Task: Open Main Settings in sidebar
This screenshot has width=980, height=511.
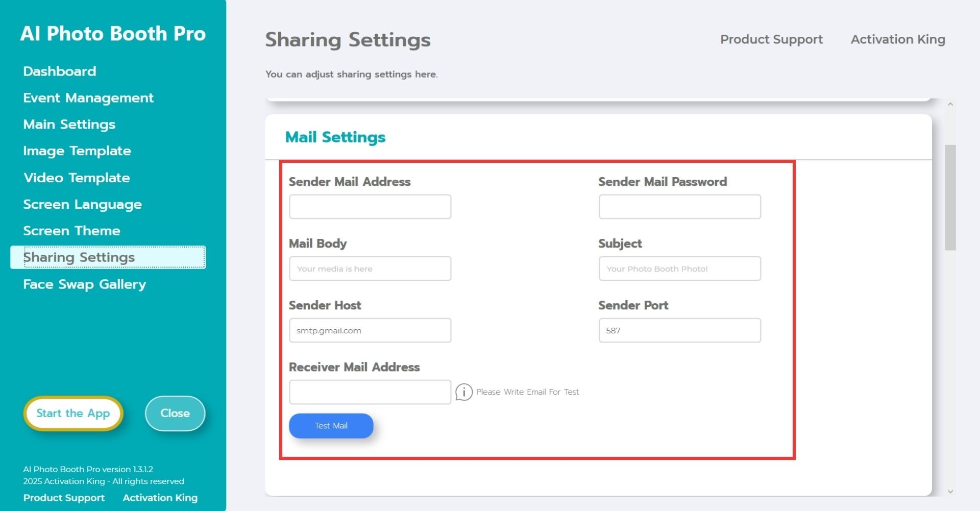Action: point(69,125)
